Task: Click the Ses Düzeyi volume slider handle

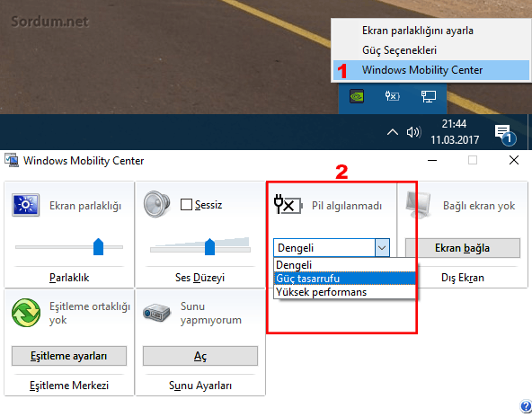Action: pyautogui.click(x=209, y=246)
